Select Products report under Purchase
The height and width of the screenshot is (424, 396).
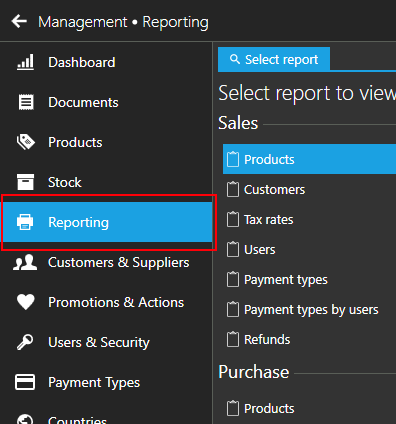click(x=309, y=408)
